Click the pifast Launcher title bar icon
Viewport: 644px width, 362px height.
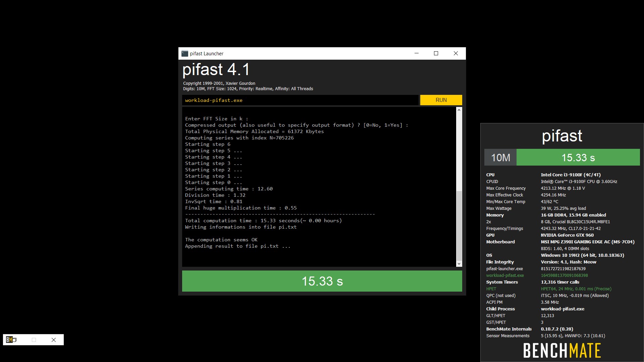184,54
